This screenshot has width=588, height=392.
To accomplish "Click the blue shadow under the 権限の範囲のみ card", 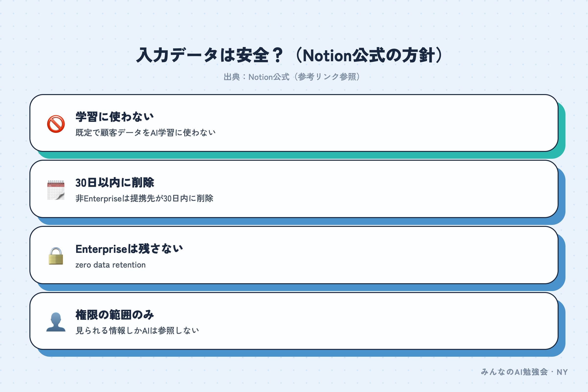I will point(300,353).
